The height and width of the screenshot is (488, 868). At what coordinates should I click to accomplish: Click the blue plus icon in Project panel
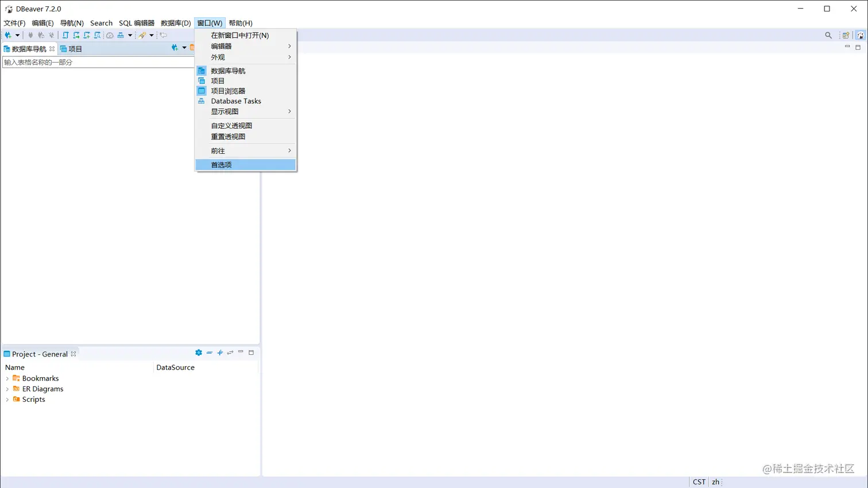click(220, 353)
